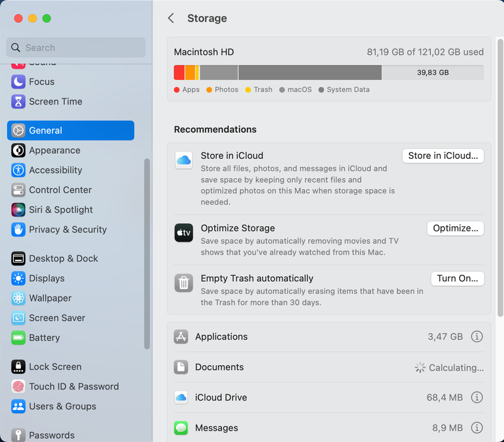Viewport: 504px width, 442px height.
Task: Click the light gray macOS bar segment
Action: (x=219, y=73)
